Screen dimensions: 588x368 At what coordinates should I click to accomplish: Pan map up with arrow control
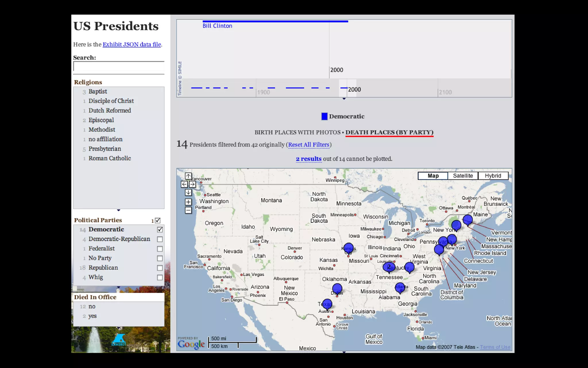pos(188,176)
